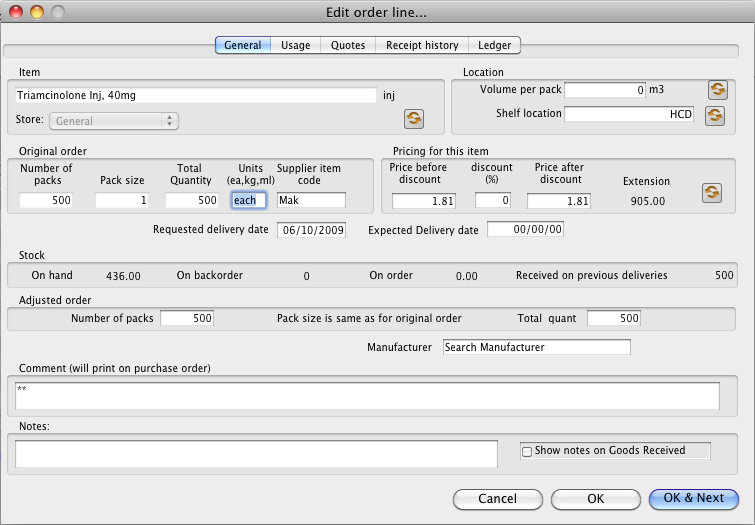The height and width of the screenshot is (525, 755).
Task: Click the Received on previous deliveries value 500
Action: coord(724,276)
